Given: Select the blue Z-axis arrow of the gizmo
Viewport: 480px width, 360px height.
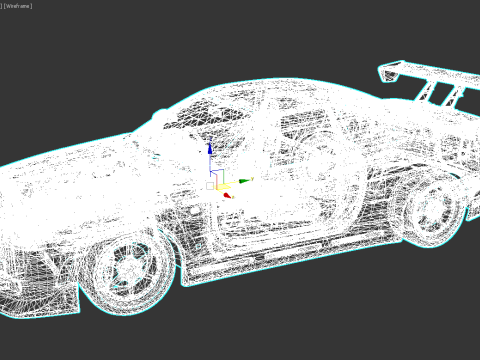Looking at the screenshot, I should 210,148.
